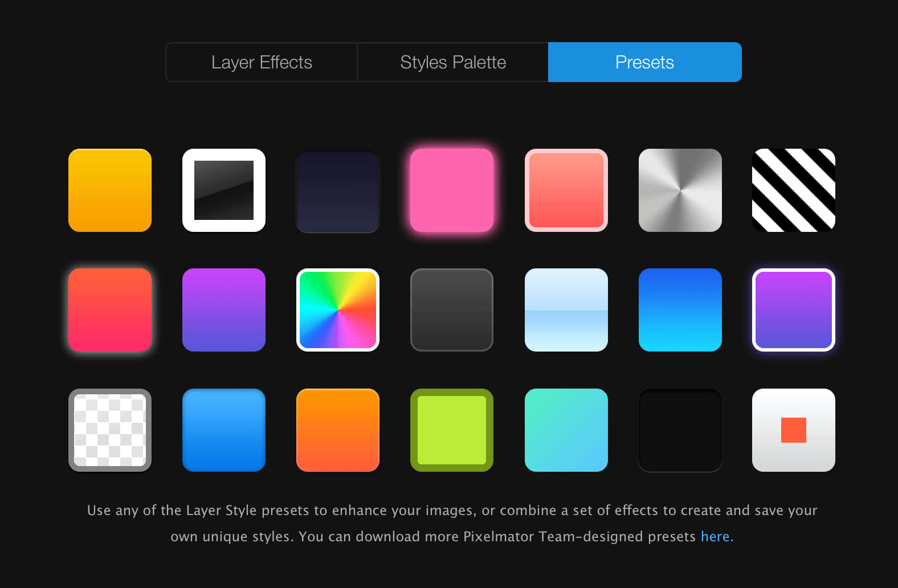Pick the lime green with olive border preset

(452, 430)
